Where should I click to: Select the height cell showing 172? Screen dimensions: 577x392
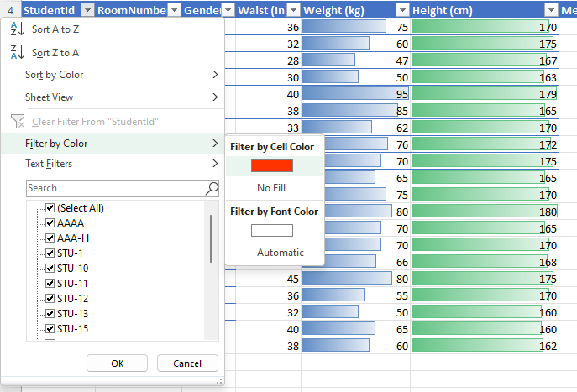point(485,144)
